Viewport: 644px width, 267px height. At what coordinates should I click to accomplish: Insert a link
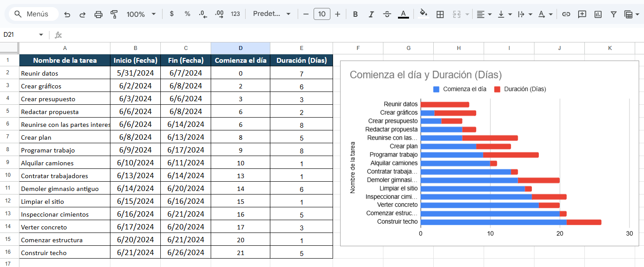click(x=566, y=14)
